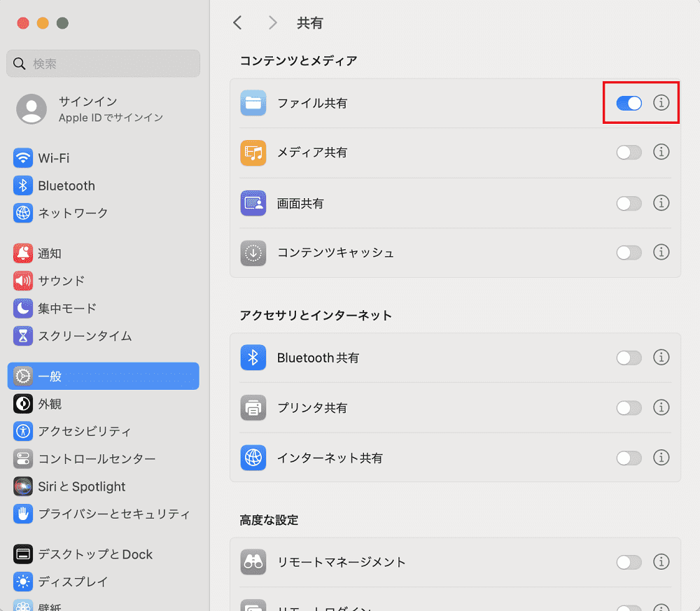Turn on プリンタ共有 switch

click(x=629, y=407)
